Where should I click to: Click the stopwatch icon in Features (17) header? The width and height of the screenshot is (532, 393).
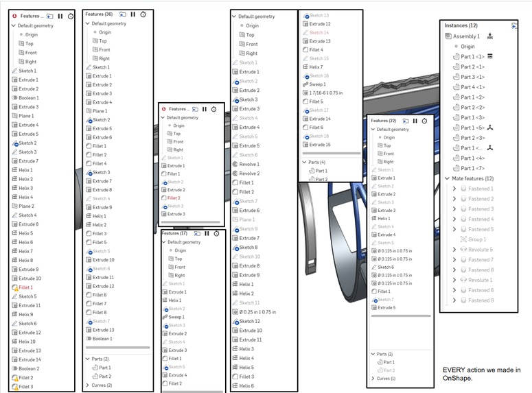coord(216,233)
